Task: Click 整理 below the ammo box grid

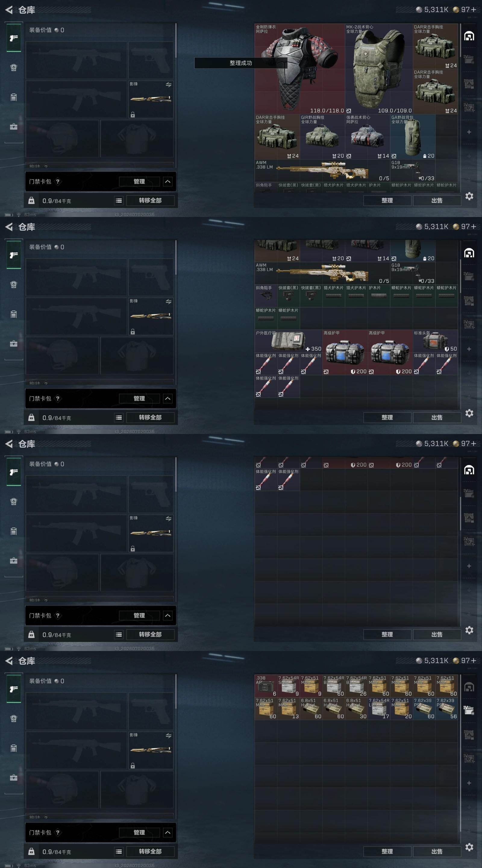Action: click(387, 851)
